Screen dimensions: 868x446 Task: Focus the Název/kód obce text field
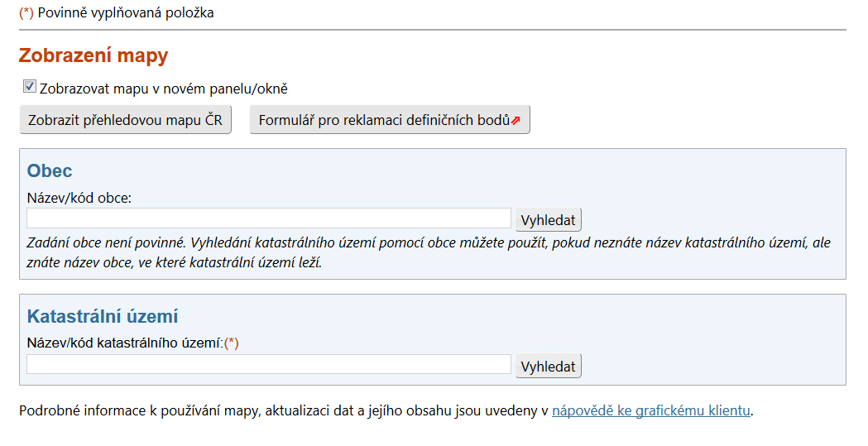coord(268,218)
